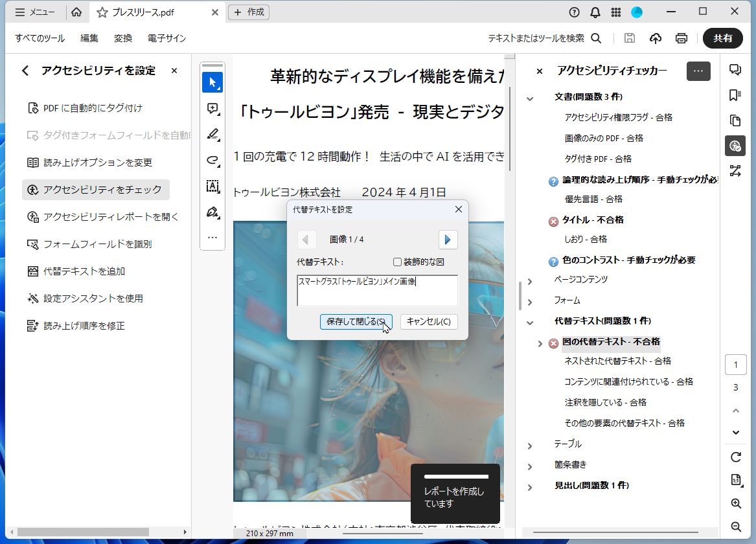The image size is (756, 544).
Task: Click the 代替テキスト input field
Action: pos(377,291)
